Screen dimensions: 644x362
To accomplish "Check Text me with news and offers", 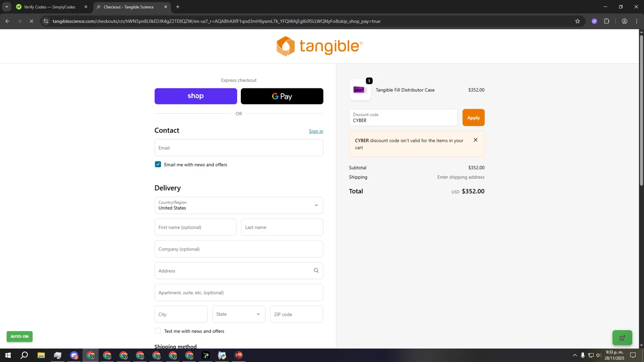I will coord(158,331).
